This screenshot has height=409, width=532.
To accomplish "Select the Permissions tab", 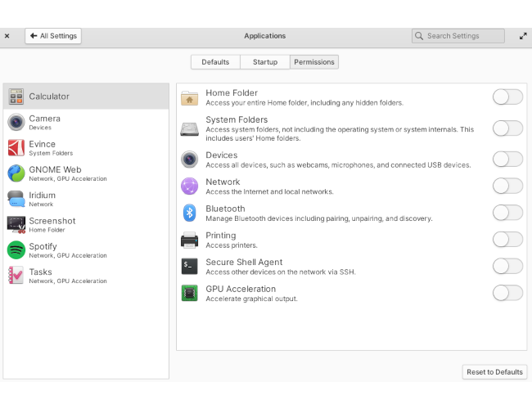I will coord(314,62).
